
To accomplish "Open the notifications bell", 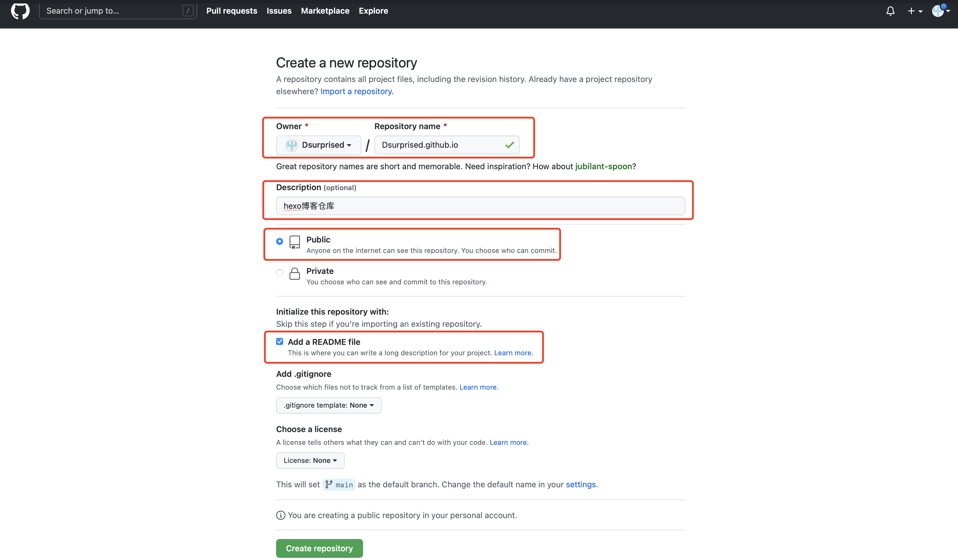I will tap(890, 11).
